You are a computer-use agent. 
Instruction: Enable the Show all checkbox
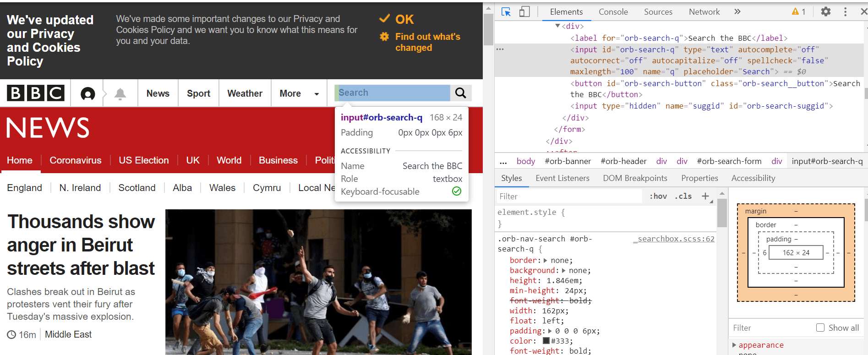[820, 328]
